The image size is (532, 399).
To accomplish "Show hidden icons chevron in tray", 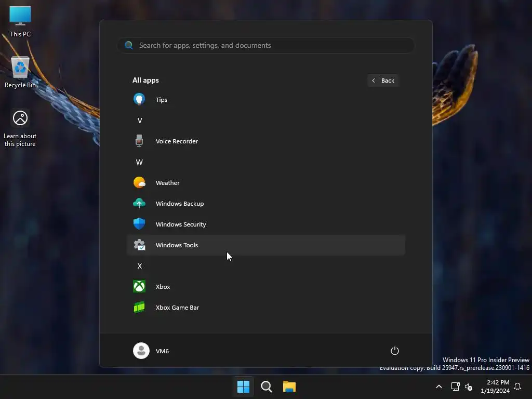I will 438,387.
